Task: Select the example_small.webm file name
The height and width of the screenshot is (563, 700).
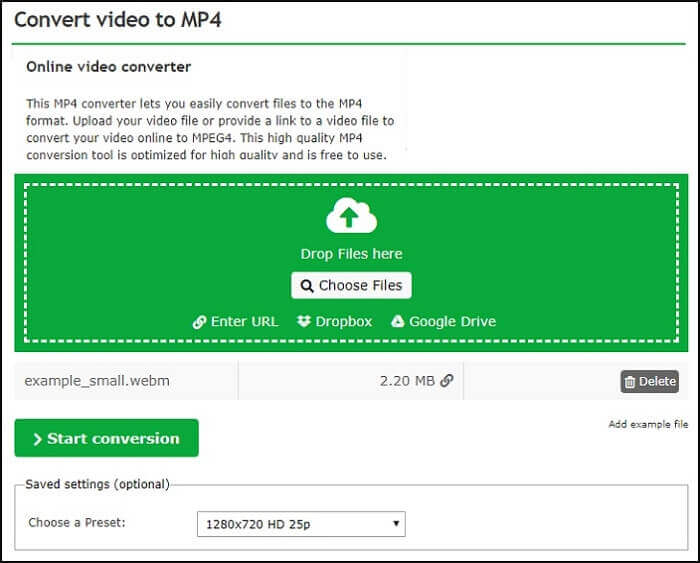Action: click(82, 381)
